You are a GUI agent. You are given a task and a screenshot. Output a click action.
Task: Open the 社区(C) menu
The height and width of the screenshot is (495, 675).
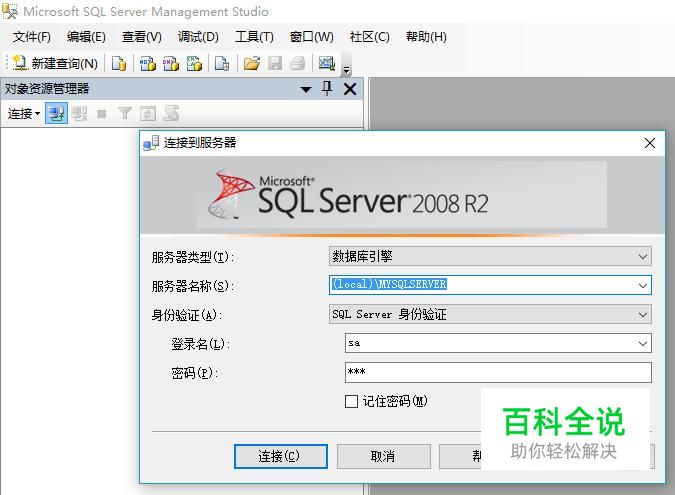point(369,37)
